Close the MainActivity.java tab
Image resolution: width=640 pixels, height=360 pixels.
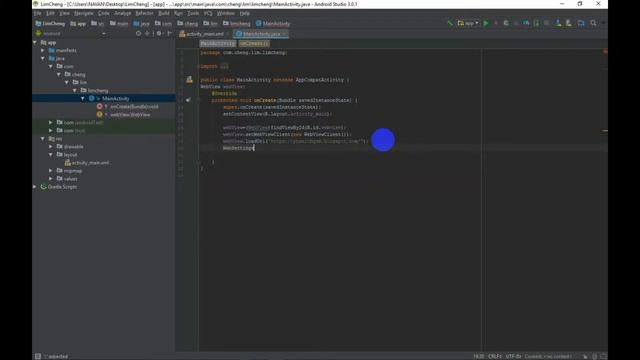pos(285,34)
